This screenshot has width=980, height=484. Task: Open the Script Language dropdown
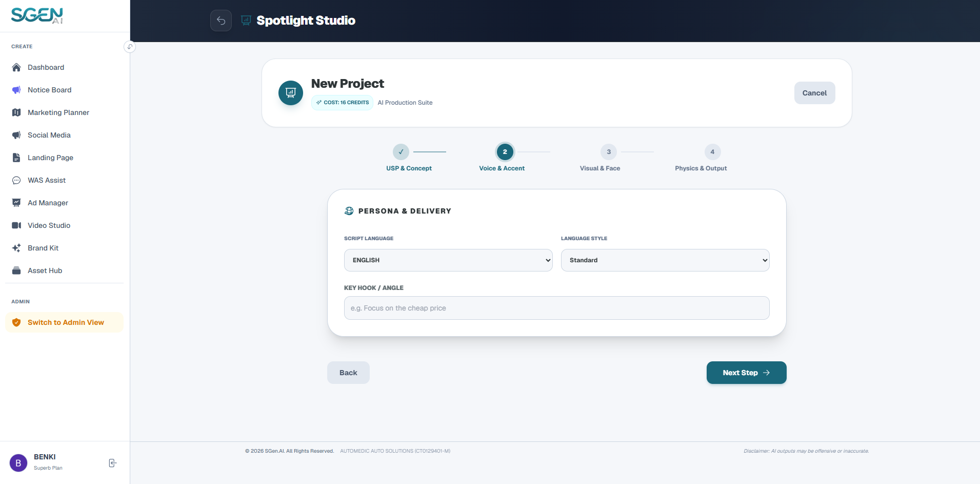click(448, 260)
